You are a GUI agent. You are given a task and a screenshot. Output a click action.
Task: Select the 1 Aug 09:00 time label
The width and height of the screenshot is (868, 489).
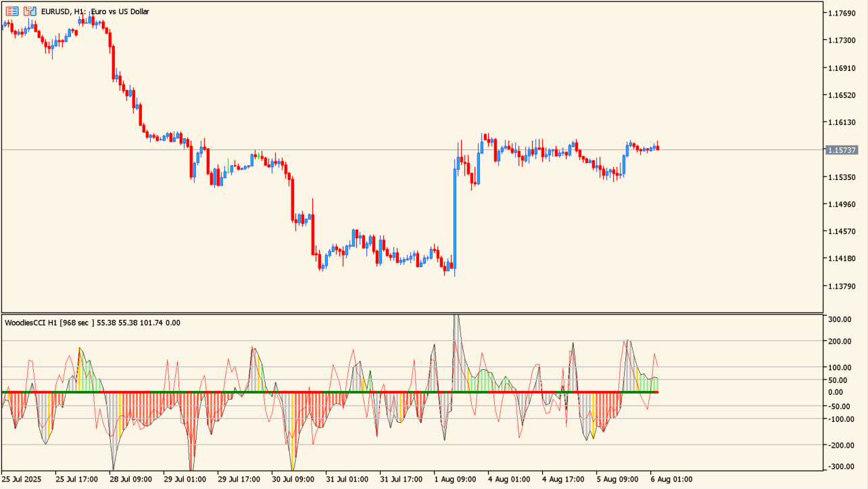454,479
